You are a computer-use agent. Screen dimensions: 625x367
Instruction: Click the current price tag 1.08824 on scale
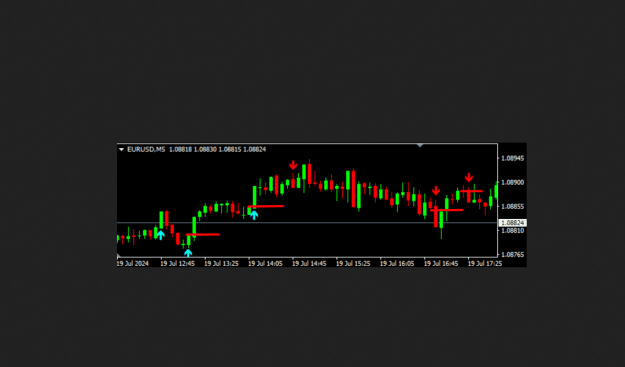pos(513,223)
